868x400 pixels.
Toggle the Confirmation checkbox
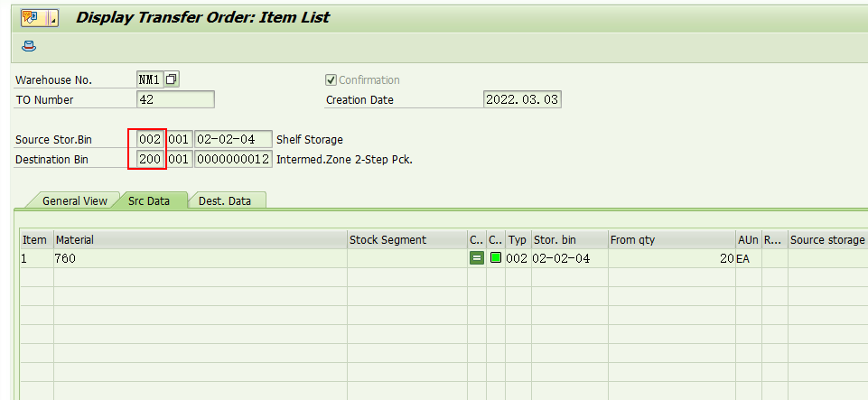point(331,79)
